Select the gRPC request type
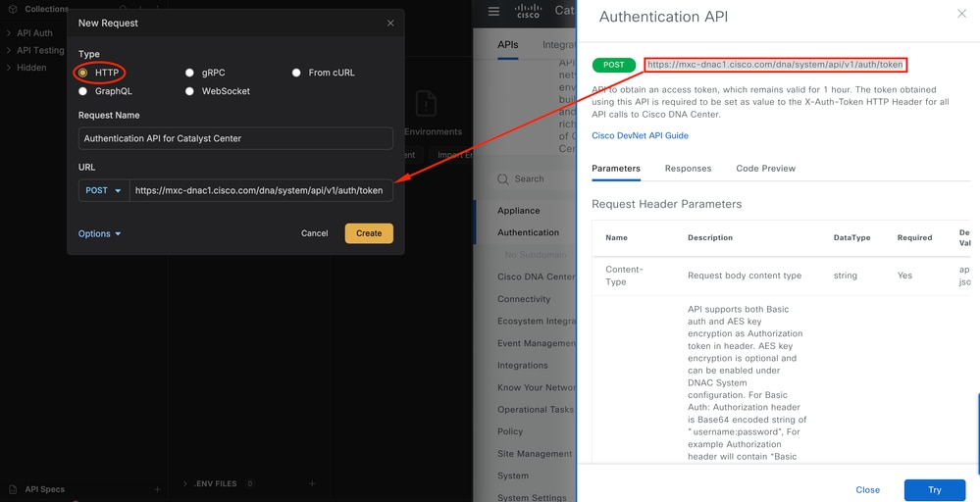980x502 pixels. point(189,73)
